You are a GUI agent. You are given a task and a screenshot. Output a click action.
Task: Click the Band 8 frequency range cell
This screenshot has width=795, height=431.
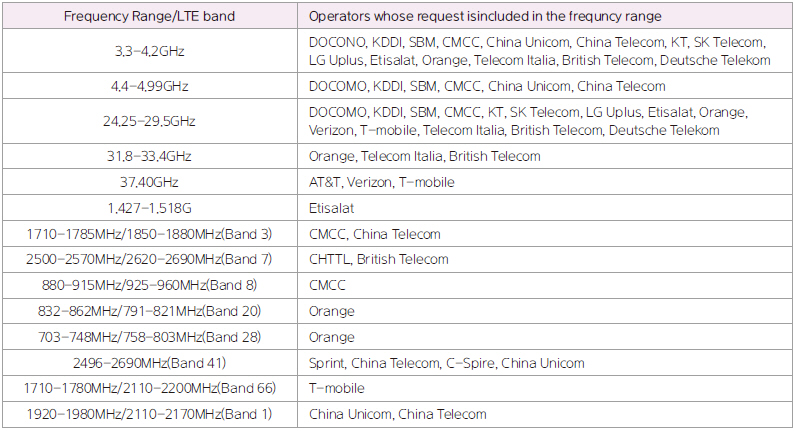[x=150, y=285]
